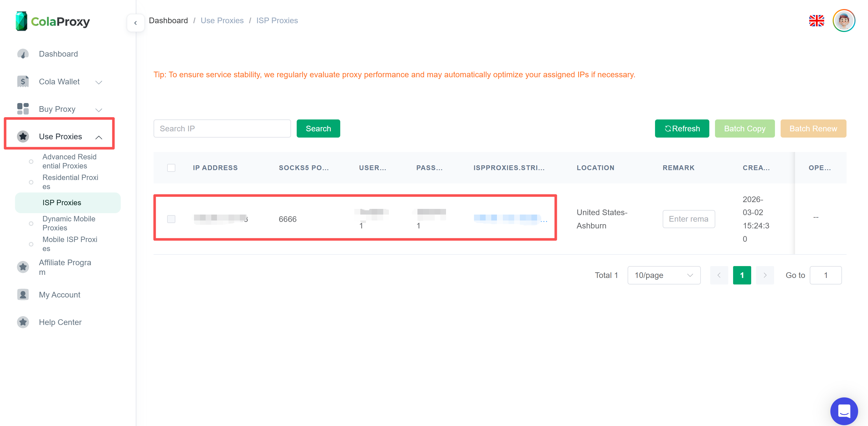
Task: Toggle the select-all checkbox in table header
Action: pyautogui.click(x=171, y=168)
